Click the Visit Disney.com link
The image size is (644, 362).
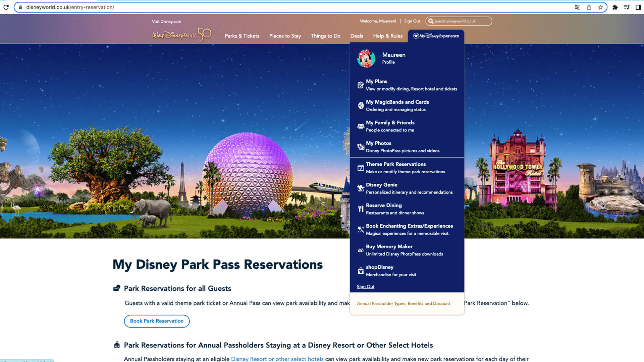click(166, 21)
